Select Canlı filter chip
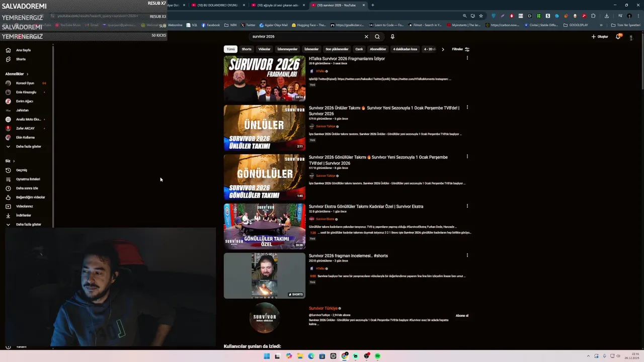 pyautogui.click(x=359, y=49)
